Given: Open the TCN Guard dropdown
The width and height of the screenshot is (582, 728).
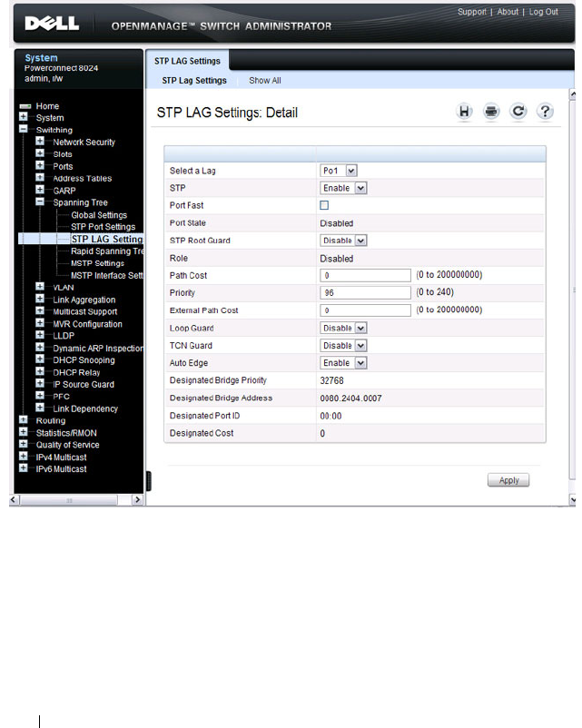Looking at the screenshot, I should click(343, 346).
